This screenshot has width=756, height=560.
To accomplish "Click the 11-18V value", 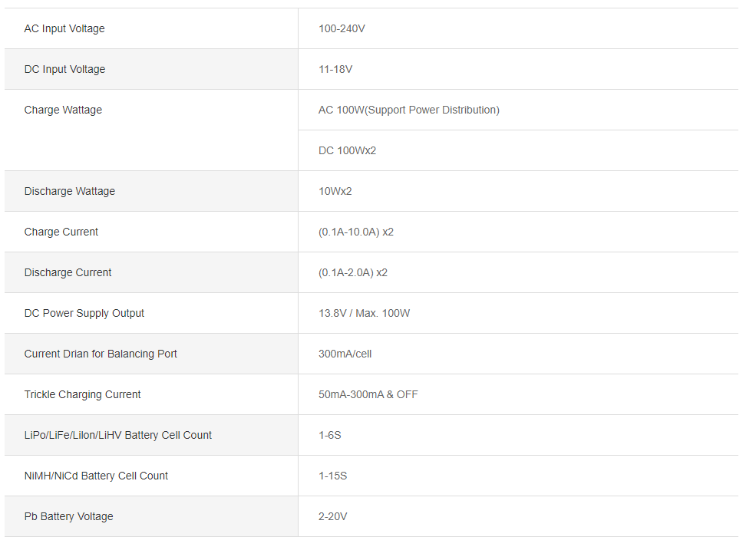I will (335, 69).
